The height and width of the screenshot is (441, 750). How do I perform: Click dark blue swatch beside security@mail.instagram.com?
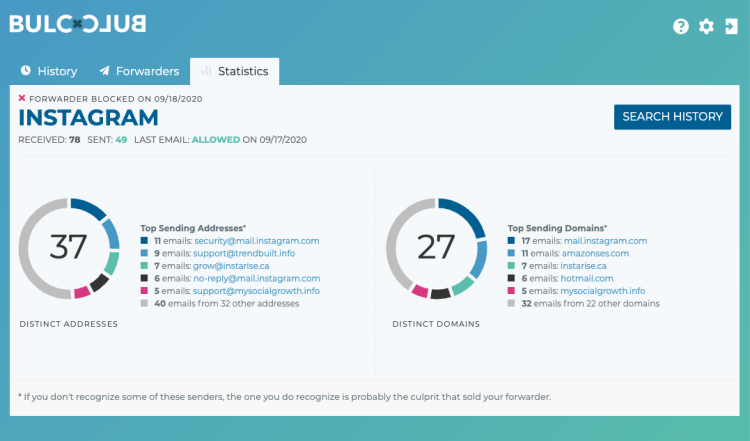pos(144,241)
